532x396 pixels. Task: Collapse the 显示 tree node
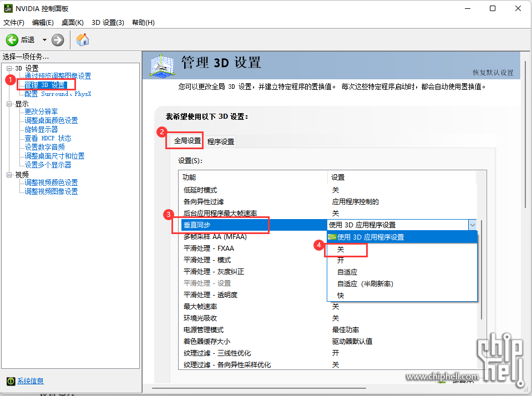pyautogui.click(x=9, y=104)
